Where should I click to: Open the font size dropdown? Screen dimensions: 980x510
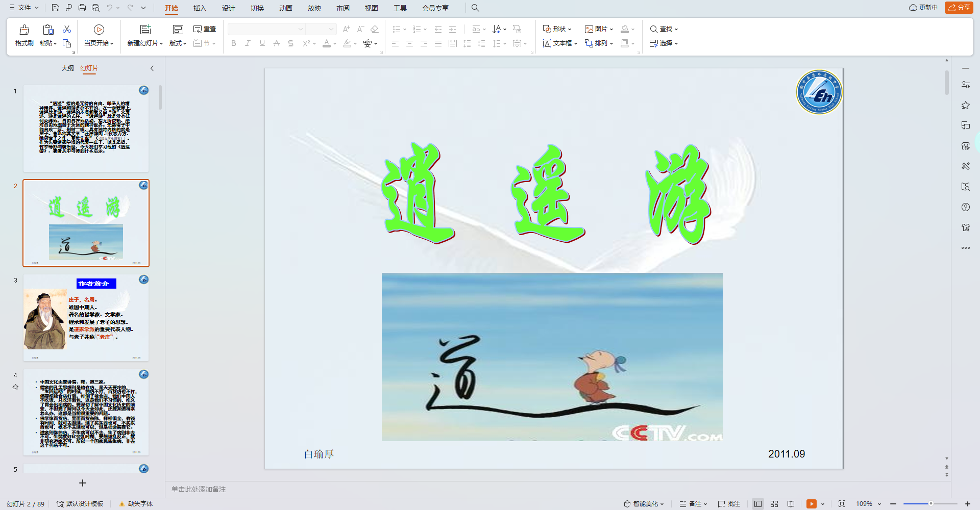coord(331,29)
